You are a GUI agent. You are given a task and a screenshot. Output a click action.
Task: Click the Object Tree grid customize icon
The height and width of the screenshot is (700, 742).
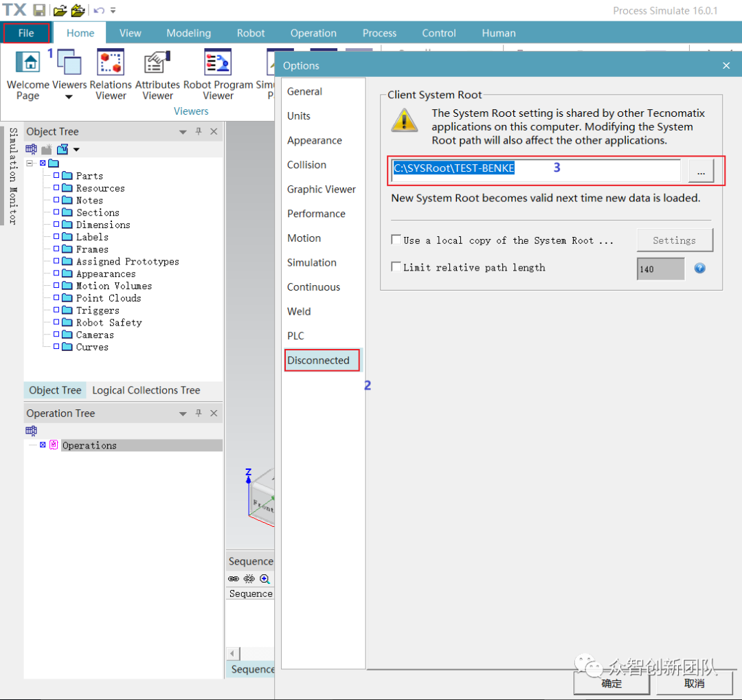tap(31, 149)
